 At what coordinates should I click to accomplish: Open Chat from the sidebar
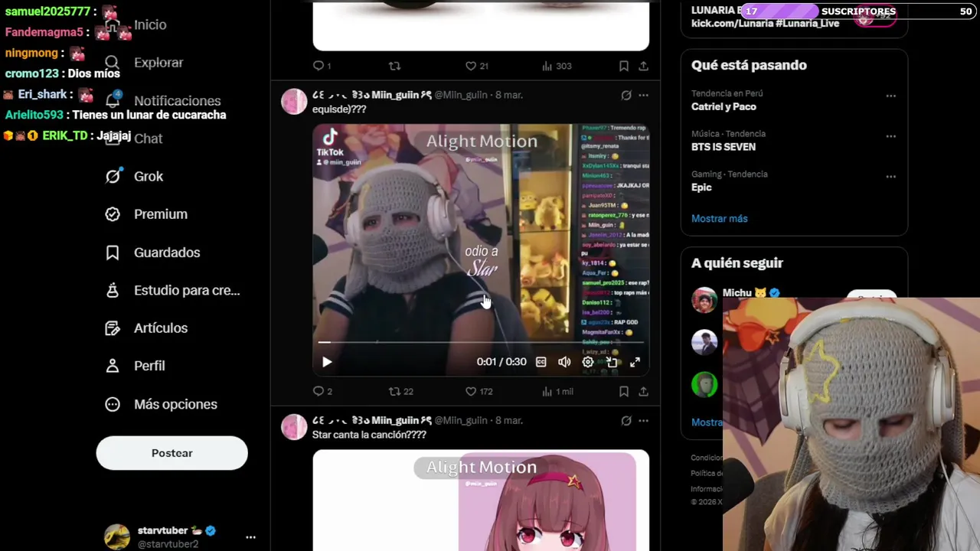[149, 139]
